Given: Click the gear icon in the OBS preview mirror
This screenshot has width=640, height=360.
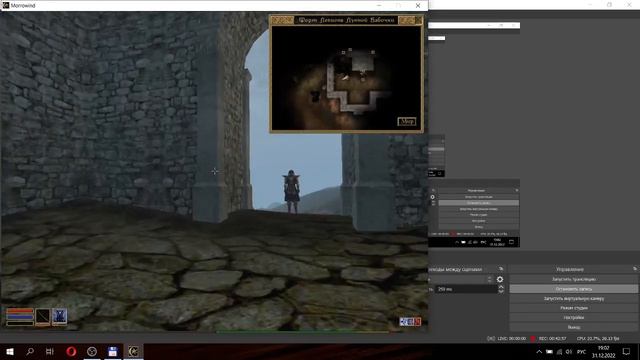Looking at the screenshot, I should [x=433, y=197].
